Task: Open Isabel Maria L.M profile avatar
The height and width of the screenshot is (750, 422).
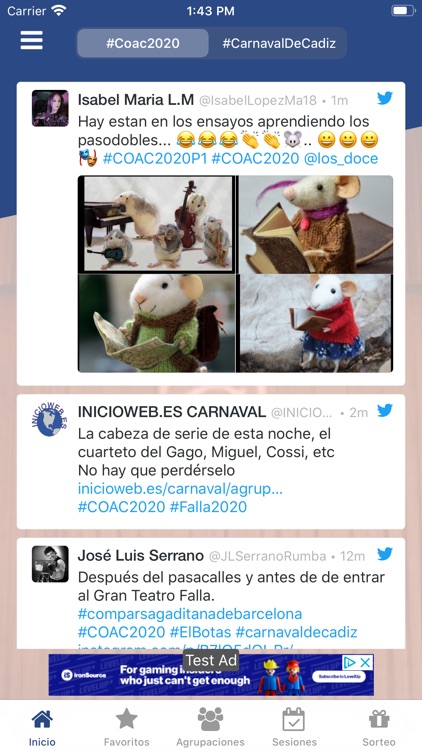Action: coord(50,109)
